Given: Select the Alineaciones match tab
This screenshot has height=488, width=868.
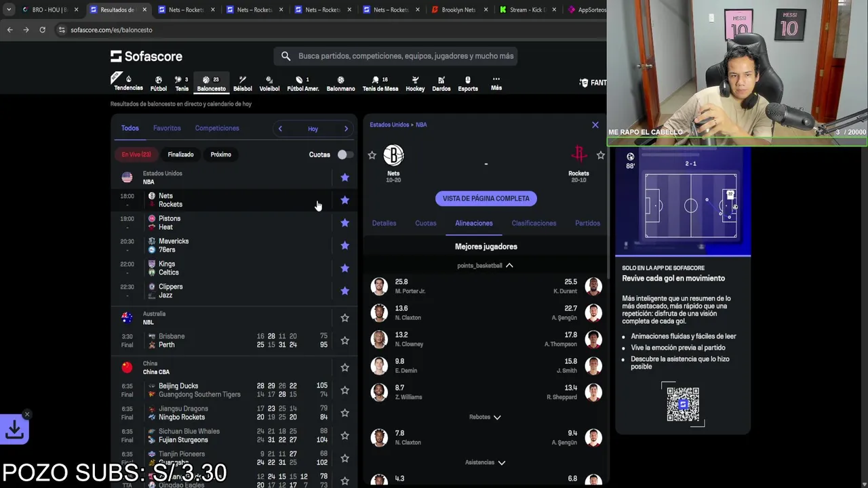Looking at the screenshot, I should coord(474,223).
